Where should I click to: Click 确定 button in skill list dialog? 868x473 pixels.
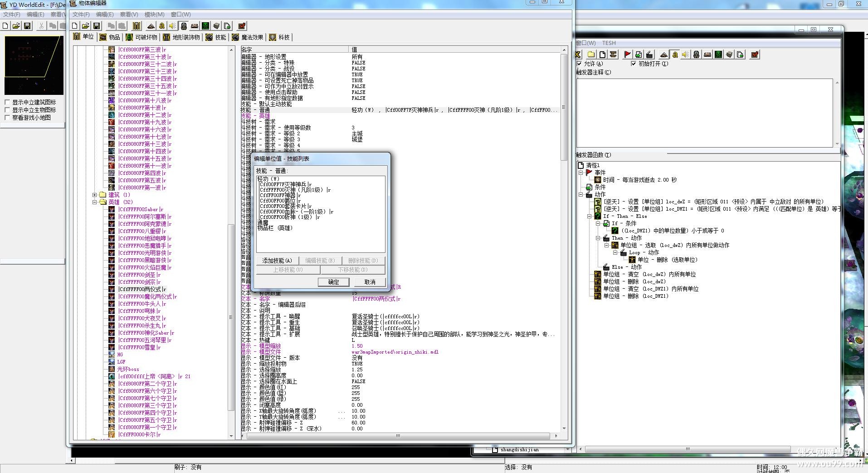(334, 282)
